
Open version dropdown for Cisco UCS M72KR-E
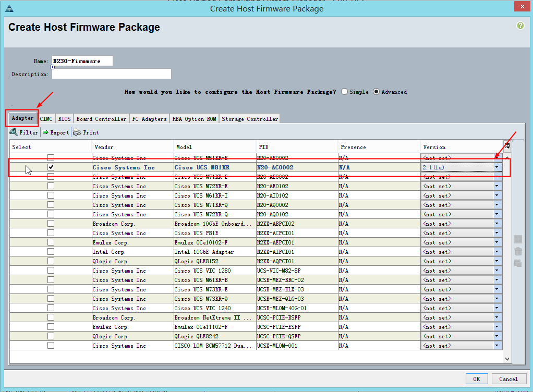[496, 186]
